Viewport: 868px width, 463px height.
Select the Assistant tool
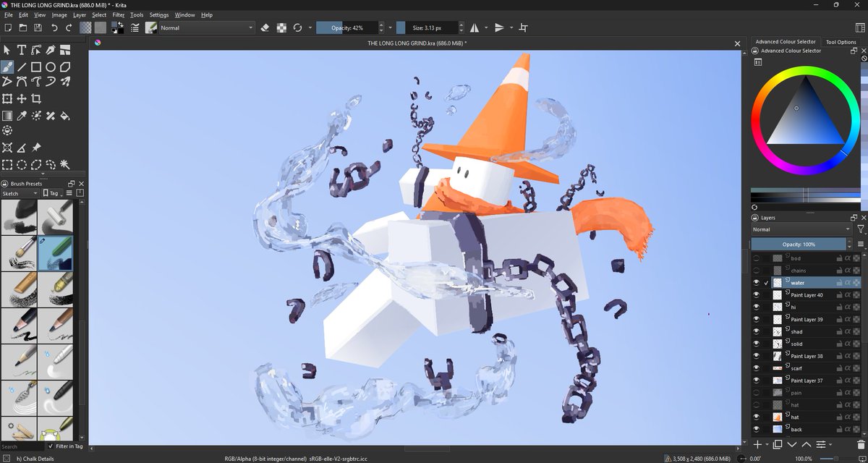(7, 148)
